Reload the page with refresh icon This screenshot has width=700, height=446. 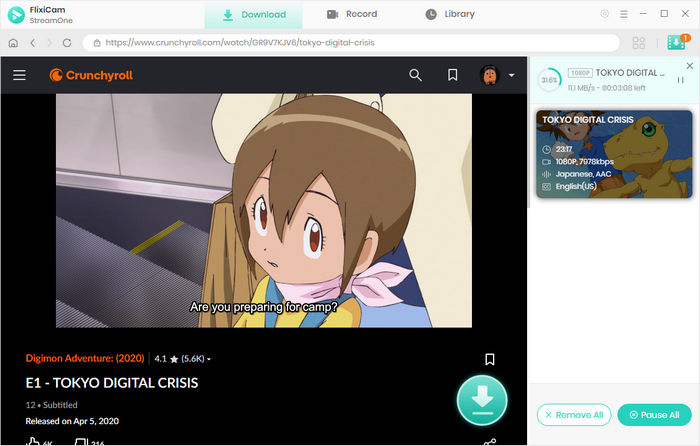pyautogui.click(x=67, y=43)
